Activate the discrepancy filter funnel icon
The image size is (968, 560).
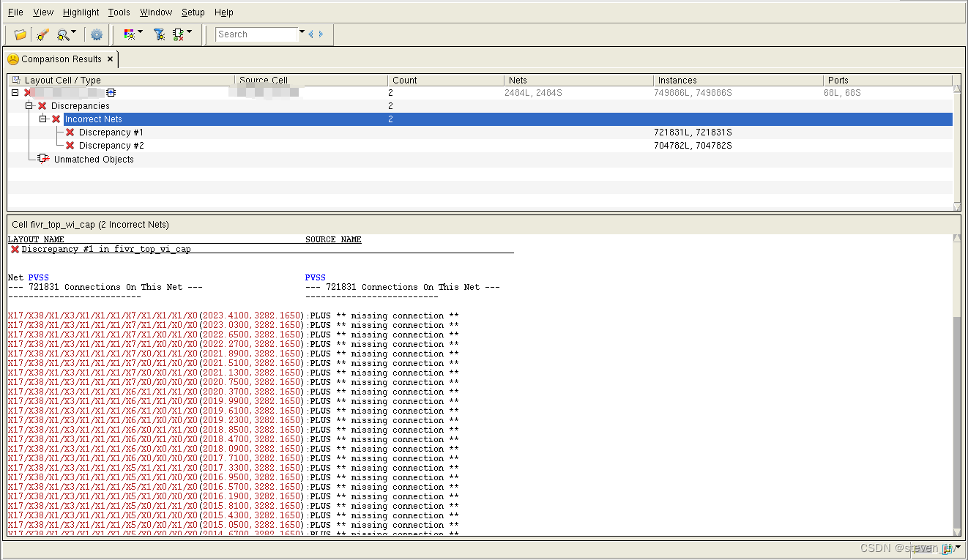pyautogui.click(x=158, y=34)
